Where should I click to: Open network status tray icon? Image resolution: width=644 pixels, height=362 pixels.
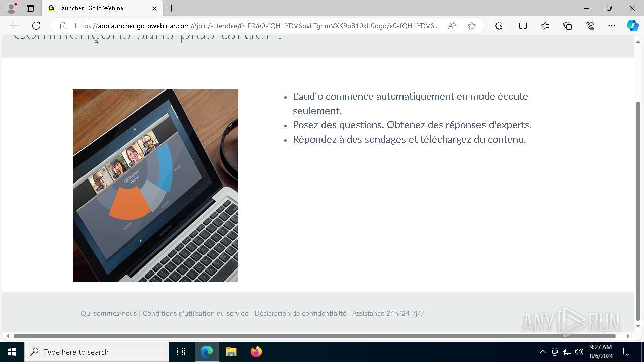click(567, 352)
